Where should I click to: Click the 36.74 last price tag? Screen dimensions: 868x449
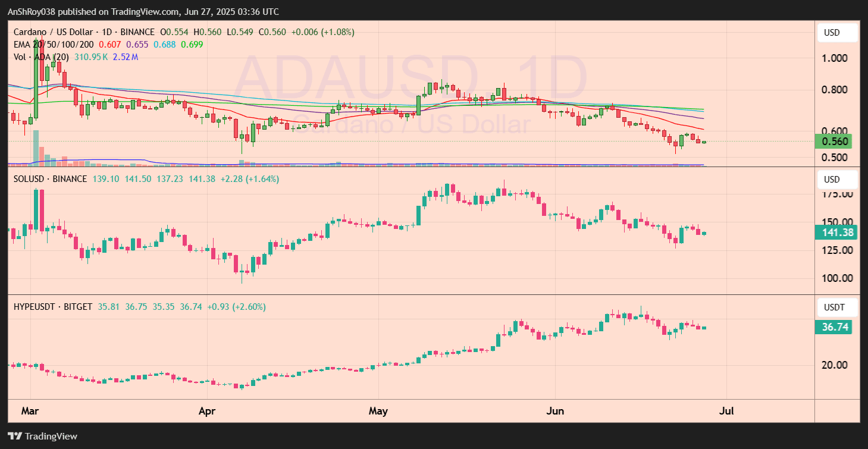[834, 326]
